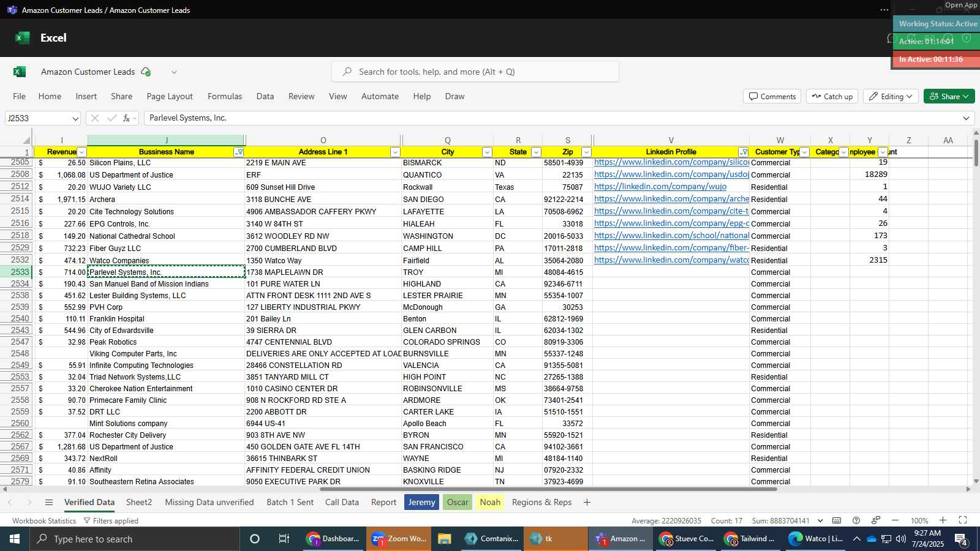Switch to the Oscar sheet tab
This screenshot has width=980, height=551.
click(x=458, y=503)
